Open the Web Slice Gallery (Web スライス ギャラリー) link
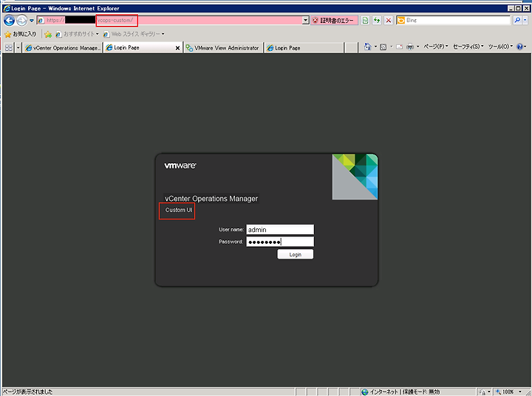This screenshot has width=532, height=396. (x=134, y=34)
